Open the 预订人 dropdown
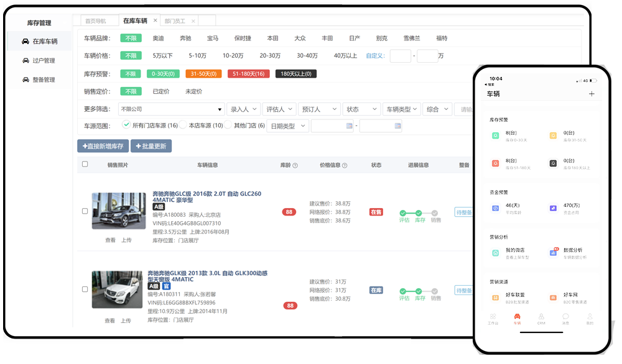 319,109
